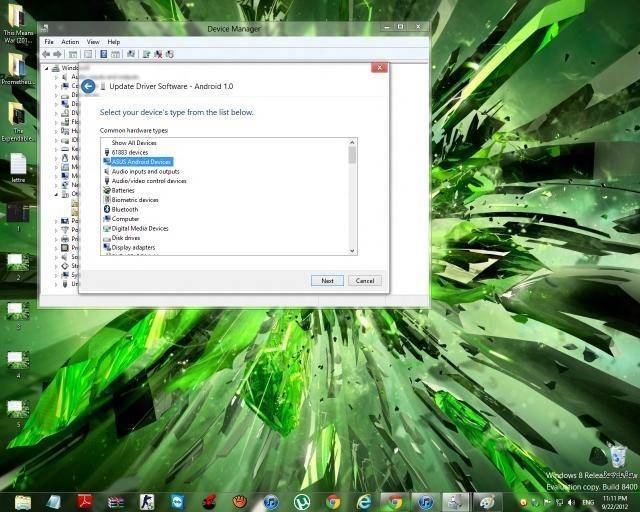Click the Back arrow in Device Manager toolbar

tap(46, 54)
